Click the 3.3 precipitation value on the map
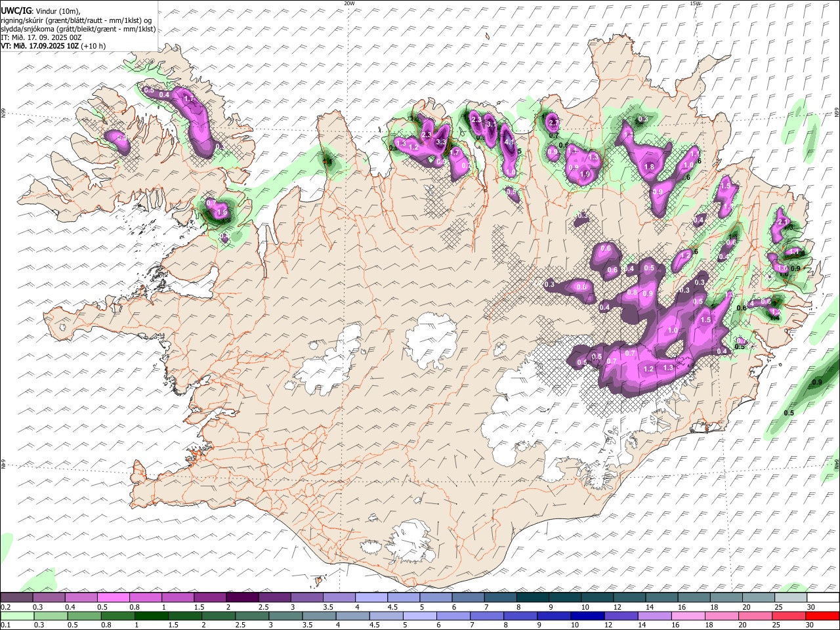Image resolution: width=840 pixels, height=630 pixels. coord(441,142)
